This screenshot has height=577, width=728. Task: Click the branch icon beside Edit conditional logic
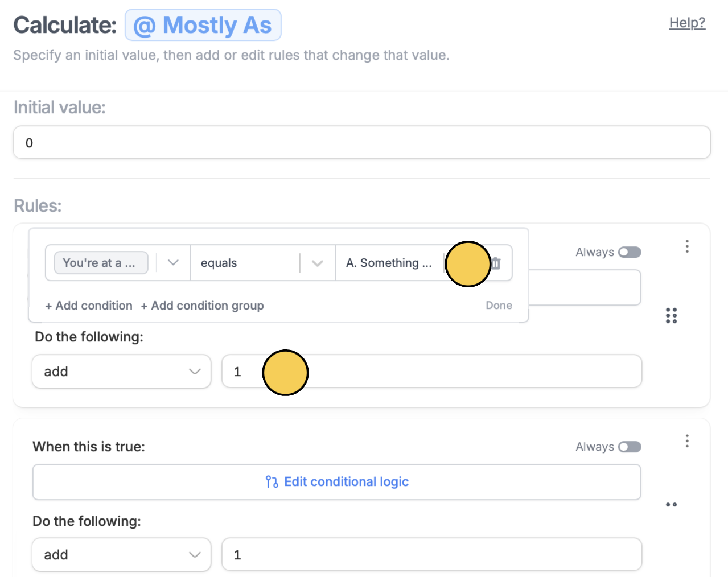[272, 482]
